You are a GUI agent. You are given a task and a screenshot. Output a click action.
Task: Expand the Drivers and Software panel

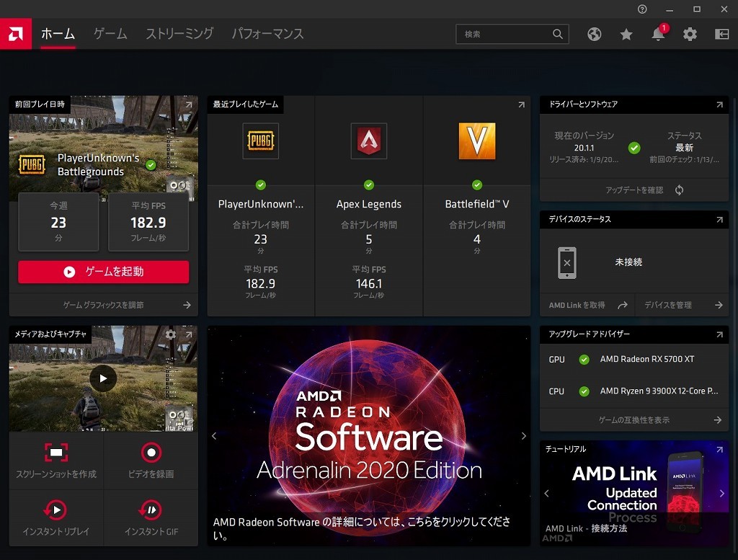coord(719,105)
